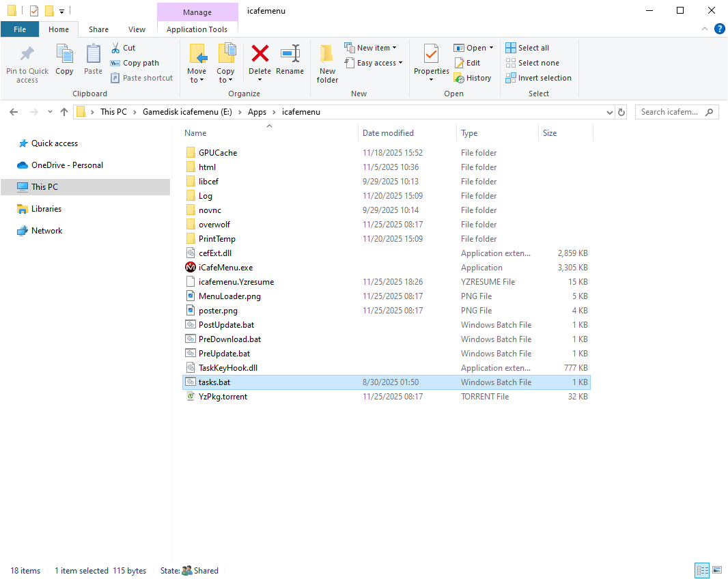Select OneDrive - Personal in navigation pane
Screen dimensions: 728x579
(x=67, y=165)
